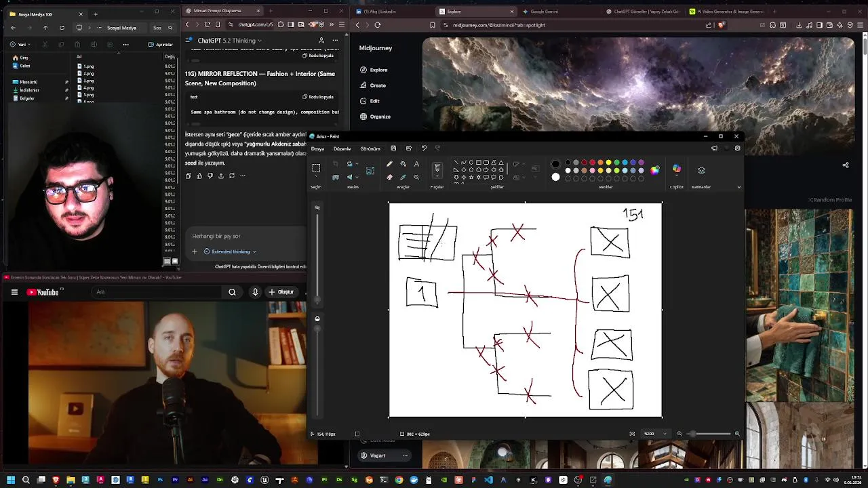Click Kodu kopyala above the spa bathroom prompt

click(318, 97)
